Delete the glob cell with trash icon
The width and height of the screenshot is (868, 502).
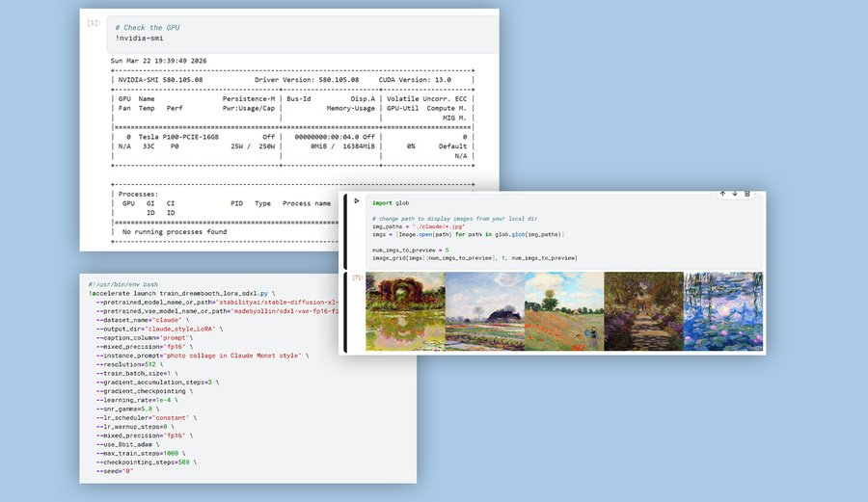[746, 194]
